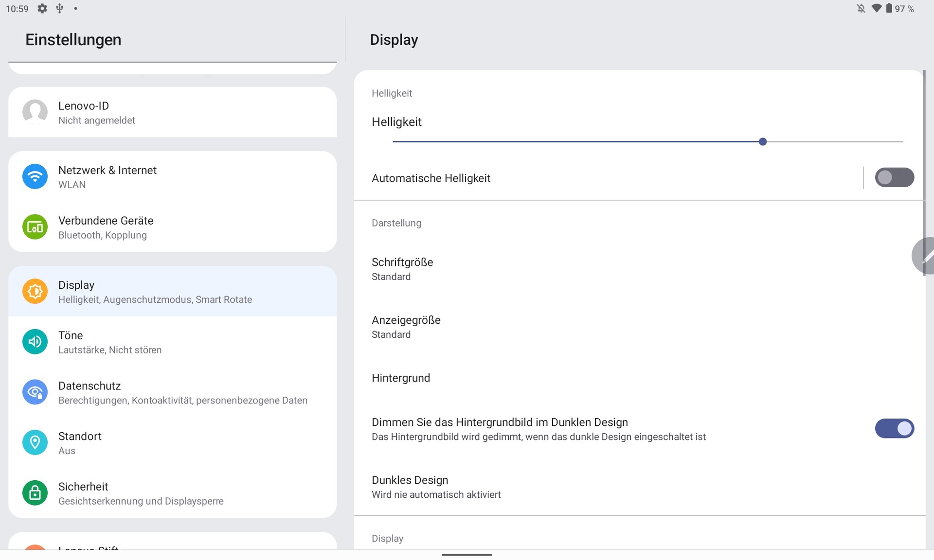Open Automatische Helligkeit details text
The image size is (934, 560).
pos(431,178)
